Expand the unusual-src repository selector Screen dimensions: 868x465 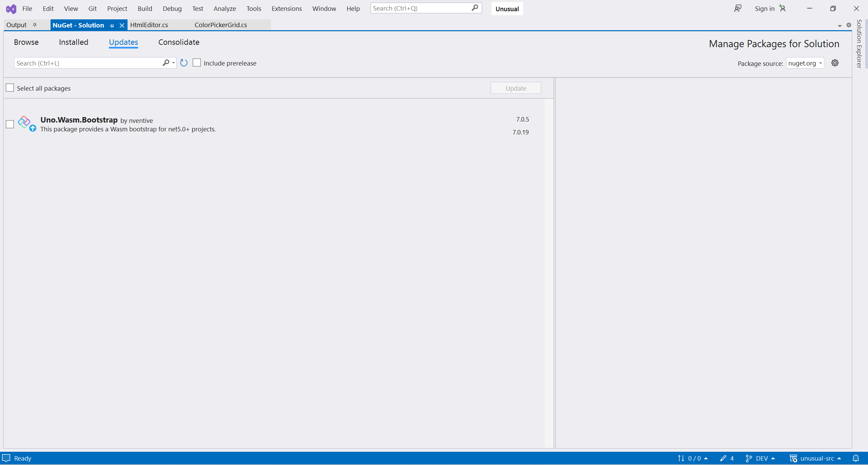(x=817, y=458)
